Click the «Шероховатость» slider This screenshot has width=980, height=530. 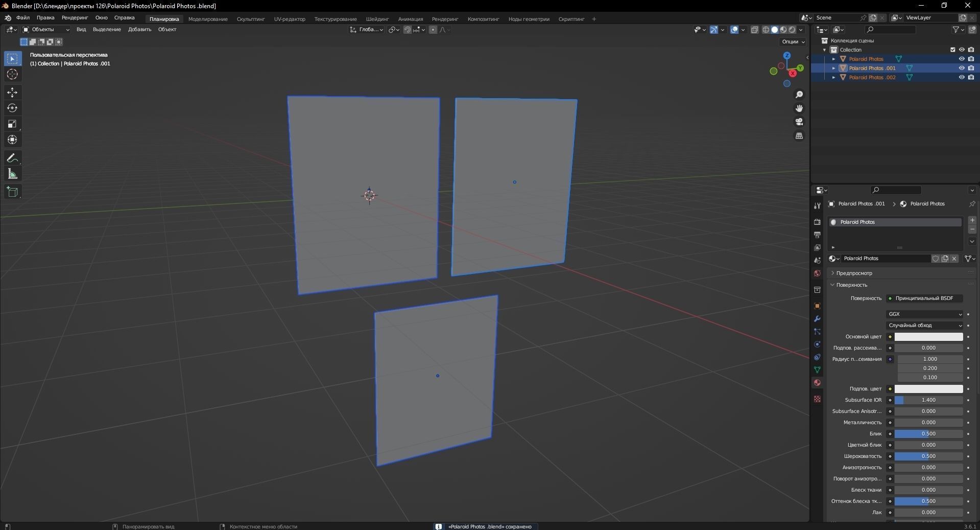(x=928, y=456)
